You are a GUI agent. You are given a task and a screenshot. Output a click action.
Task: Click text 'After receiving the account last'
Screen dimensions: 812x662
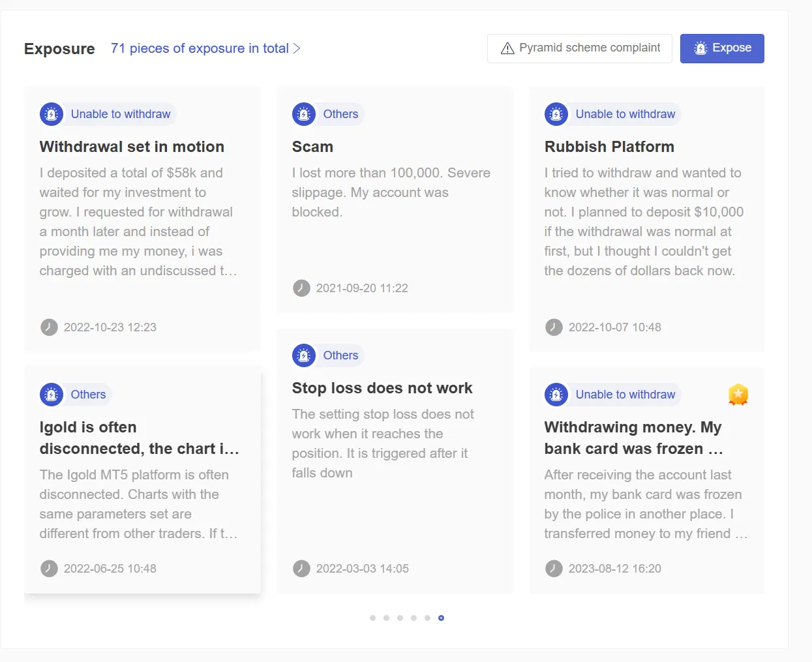tap(638, 475)
